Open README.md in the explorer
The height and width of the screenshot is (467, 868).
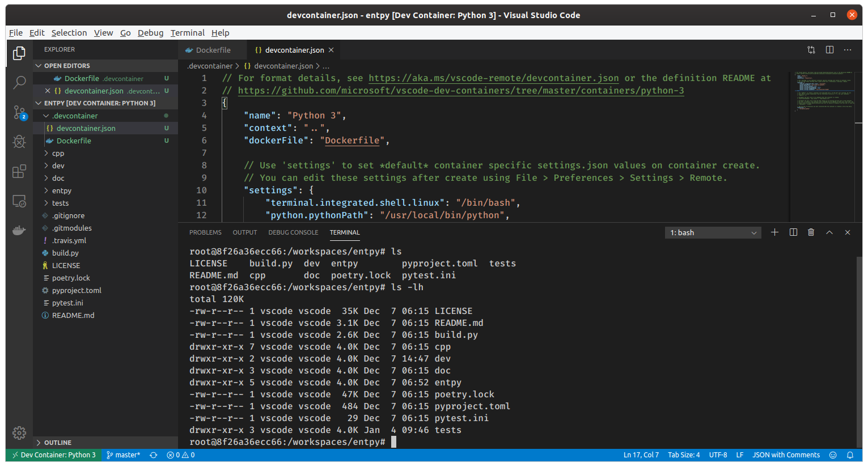[105, 315]
